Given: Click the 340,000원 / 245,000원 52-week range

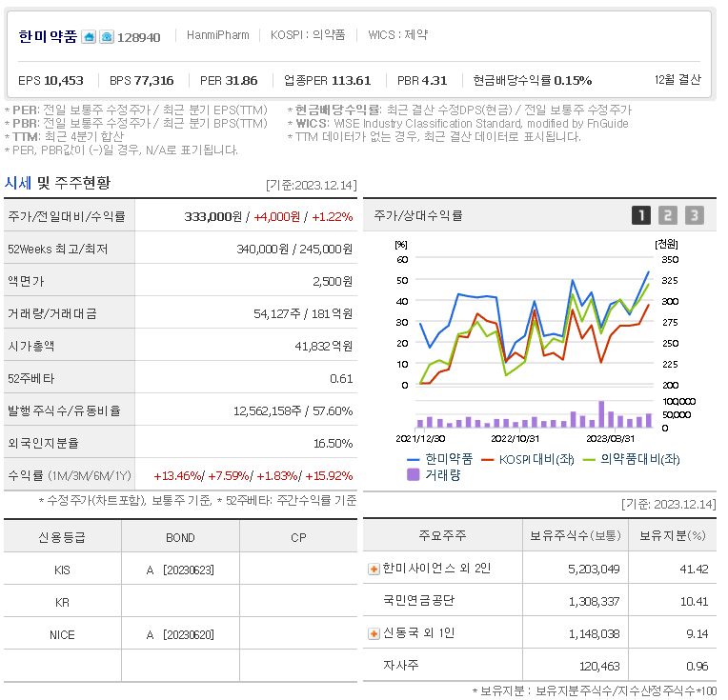Looking at the screenshot, I should pyautogui.click(x=294, y=250).
